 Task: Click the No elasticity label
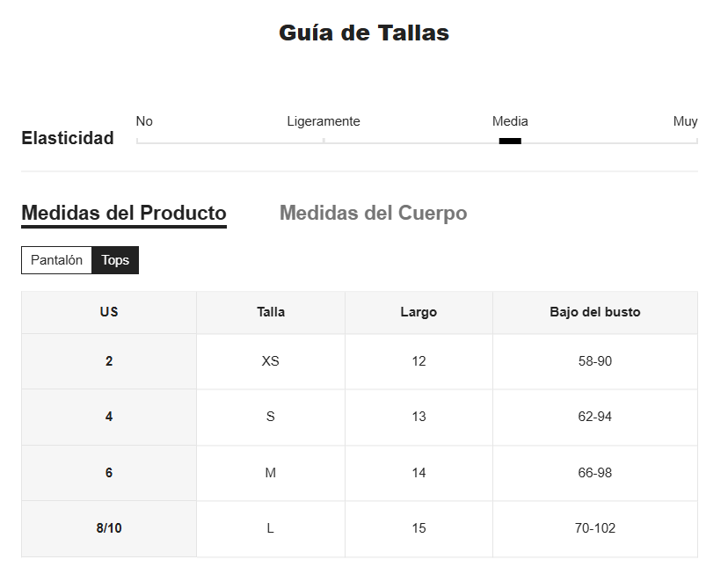coord(144,121)
